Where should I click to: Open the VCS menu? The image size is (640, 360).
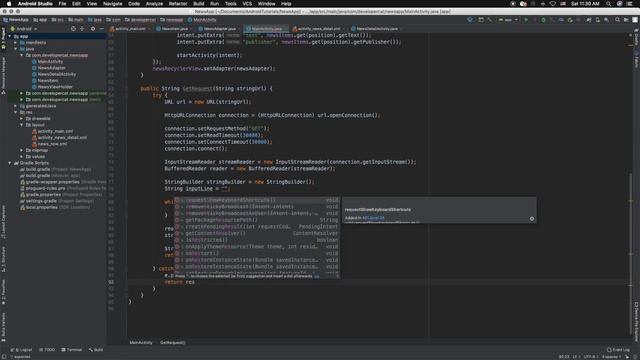247,4
